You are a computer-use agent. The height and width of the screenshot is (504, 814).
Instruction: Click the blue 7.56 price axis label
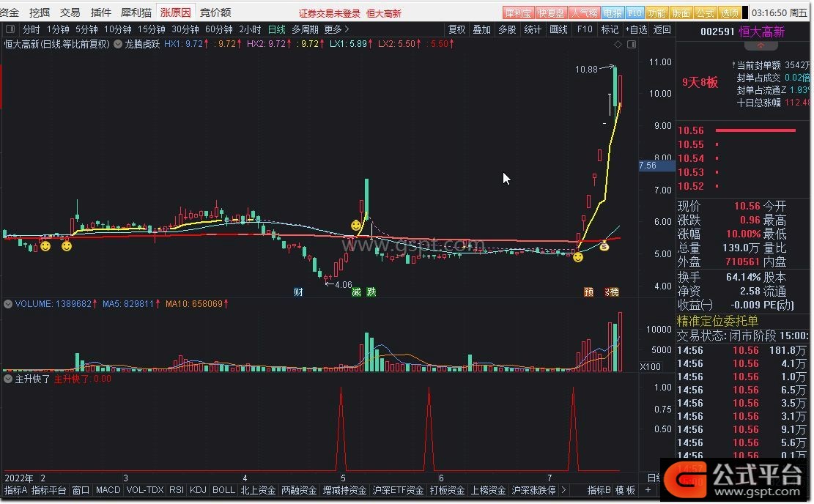tap(656, 166)
